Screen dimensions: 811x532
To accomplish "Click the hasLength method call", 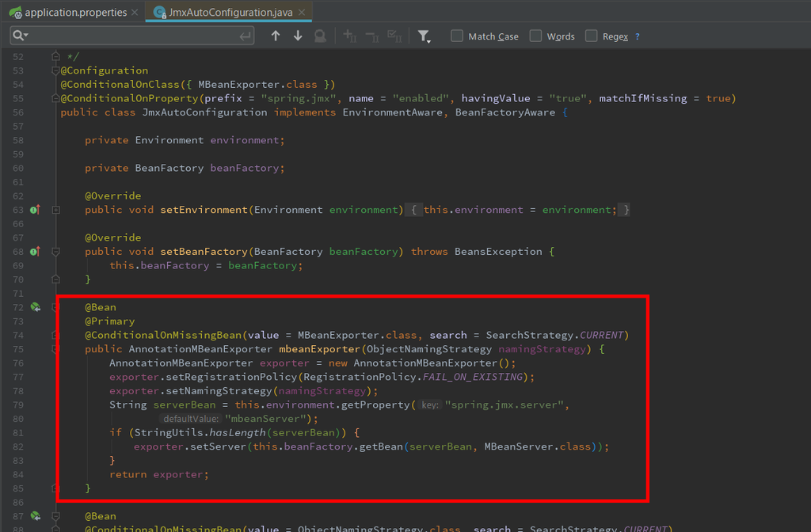I will coord(238,433).
